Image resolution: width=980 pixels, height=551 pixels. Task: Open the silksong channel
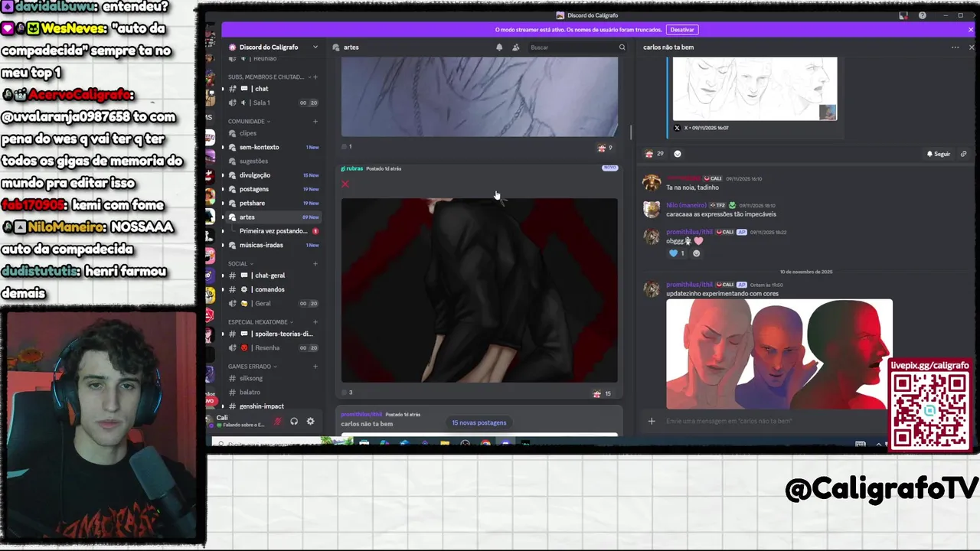pyautogui.click(x=272, y=378)
